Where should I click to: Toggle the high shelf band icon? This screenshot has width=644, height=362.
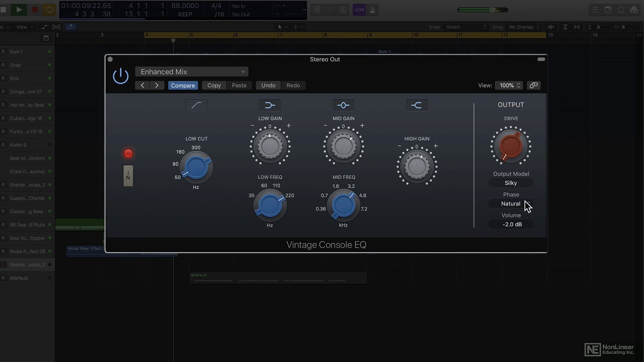(417, 105)
